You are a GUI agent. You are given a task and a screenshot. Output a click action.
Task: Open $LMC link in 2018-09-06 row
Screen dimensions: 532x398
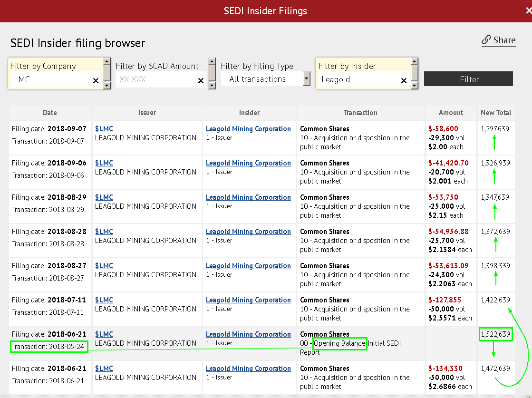104,163
